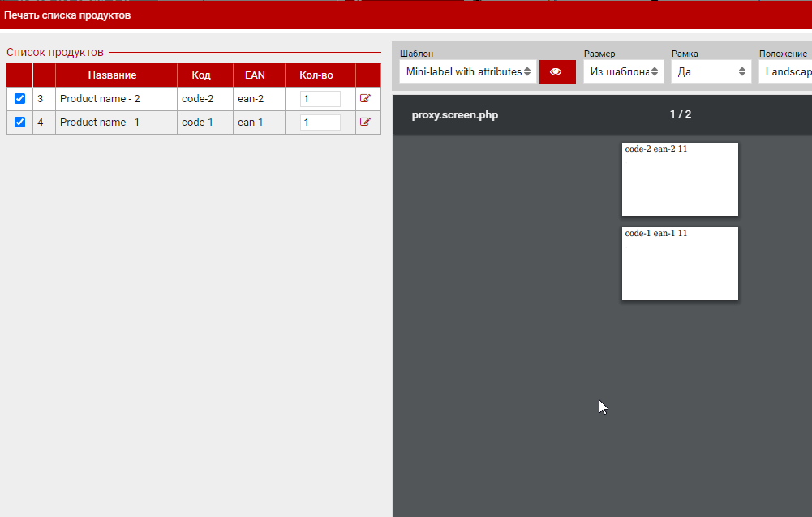The image size is (812, 517).
Task: Click the Кол-во column header
Action: (x=316, y=75)
